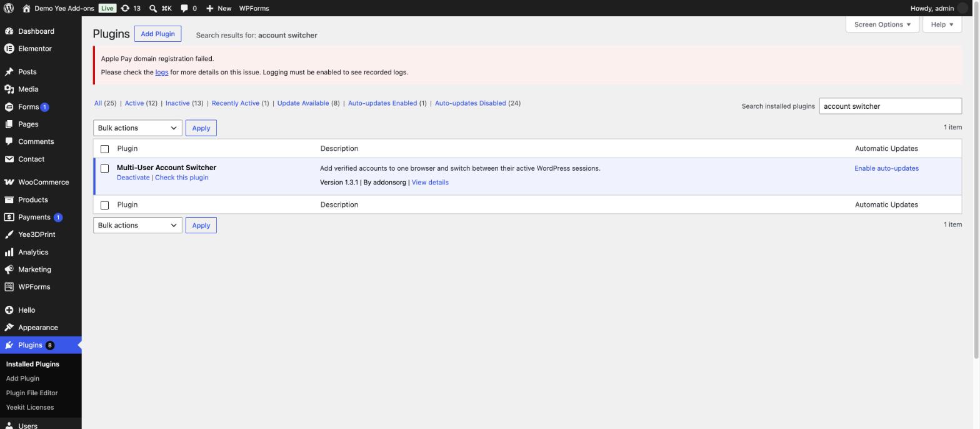Filter plugins by Inactive (13)

(x=184, y=103)
